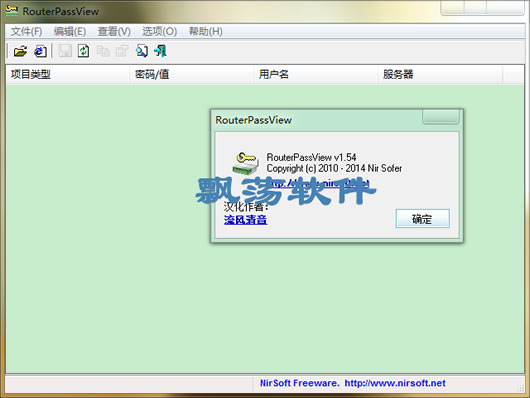The width and height of the screenshot is (530, 398).
Task: Click the copy selected items icon
Action: pyautogui.click(x=103, y=51)
